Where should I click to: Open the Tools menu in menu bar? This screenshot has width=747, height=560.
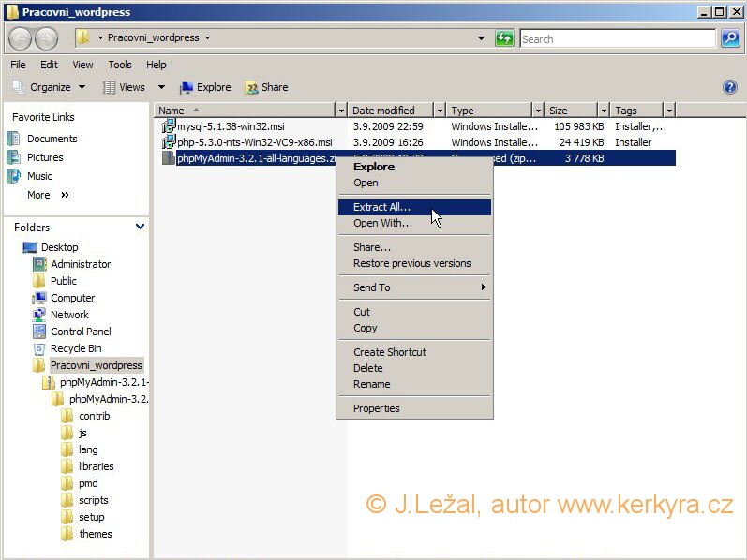[x=119, y=65]
